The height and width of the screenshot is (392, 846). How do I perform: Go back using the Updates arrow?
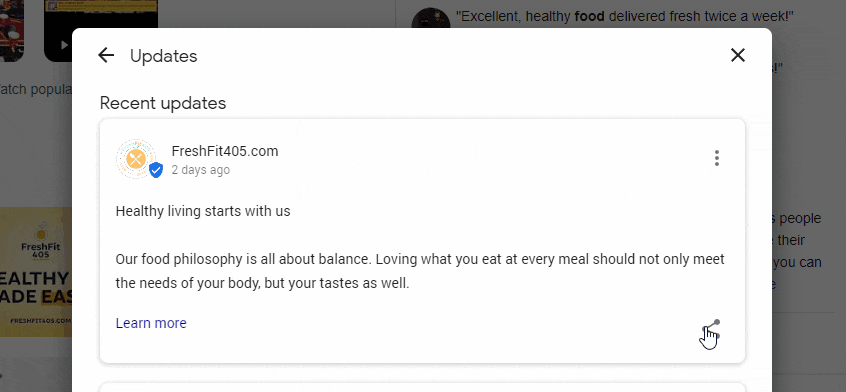106,56
